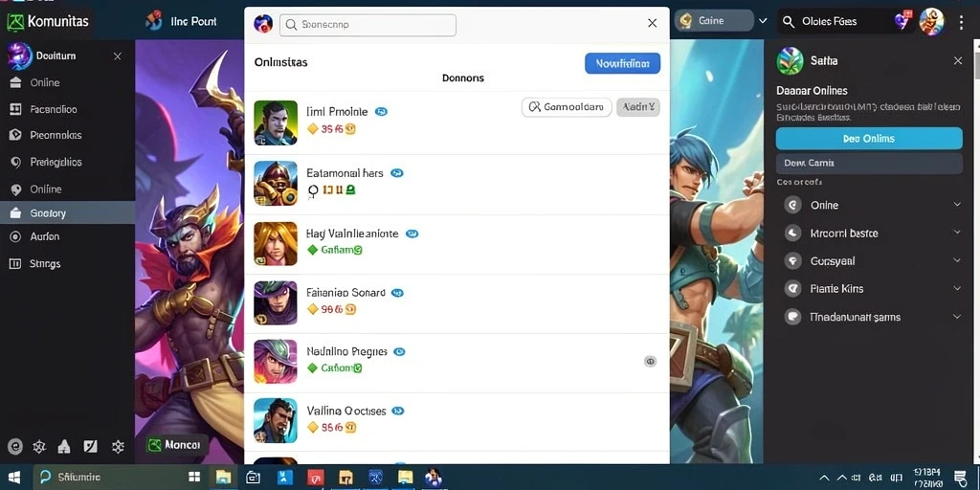The height and width of the screenshot is (490, 980).
Task: Open Vallina Ooctises hero thumbnail
Action: pyautogui.click(x=276, y=421)
